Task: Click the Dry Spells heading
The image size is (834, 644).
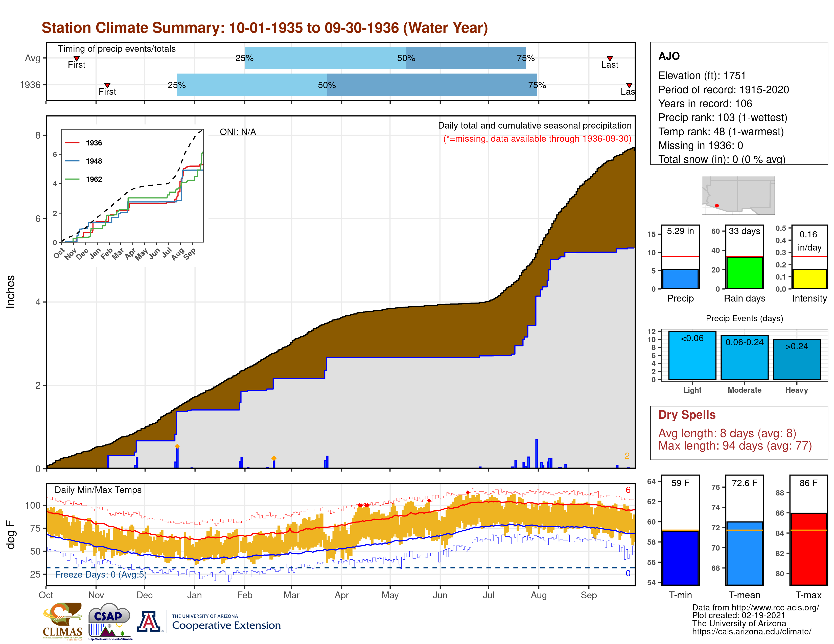Action: pos(687,415)
